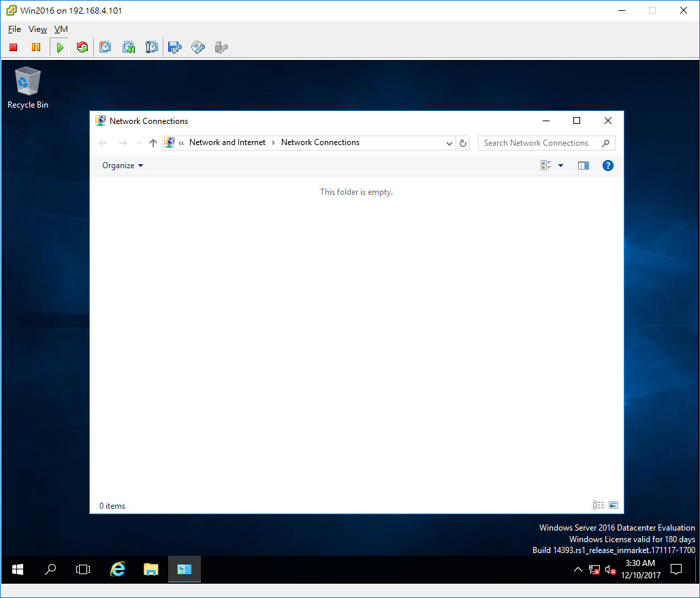The height and width of the screenshot is (598, 700).
Task: Maximize the Network Connections window
Action: 577,121
